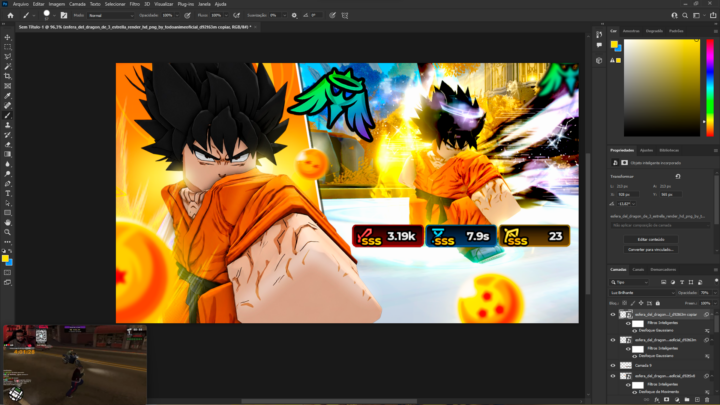Open the Imagem menu
This screenshot has width=720, height=405.
click(57, 4)
